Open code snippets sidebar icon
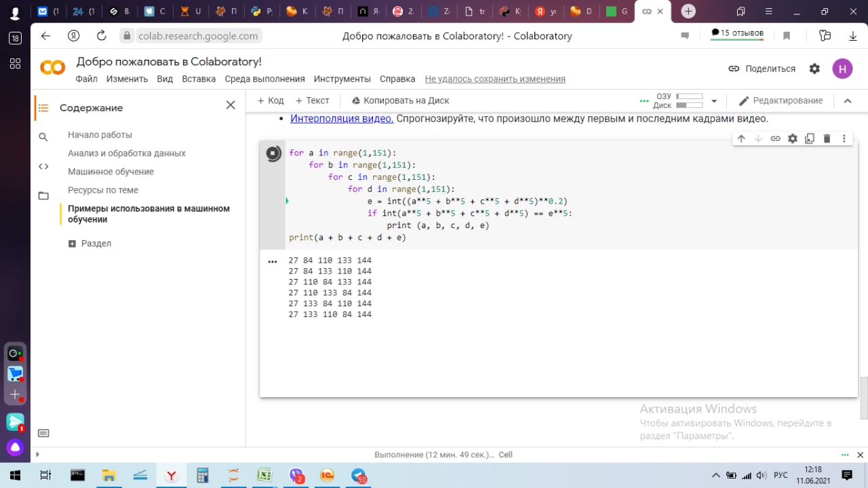Image resolution: width=868 pixels, height=488 pixels. (43, 166)
